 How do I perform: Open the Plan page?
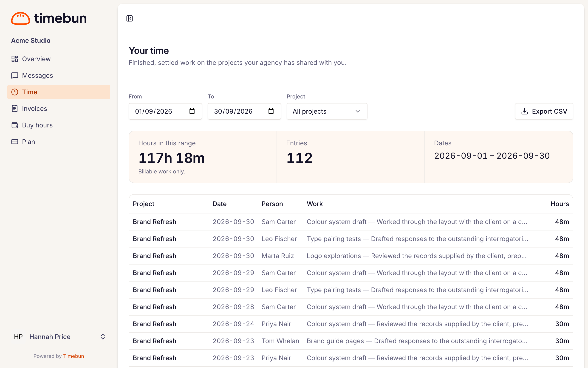[59, 142]
